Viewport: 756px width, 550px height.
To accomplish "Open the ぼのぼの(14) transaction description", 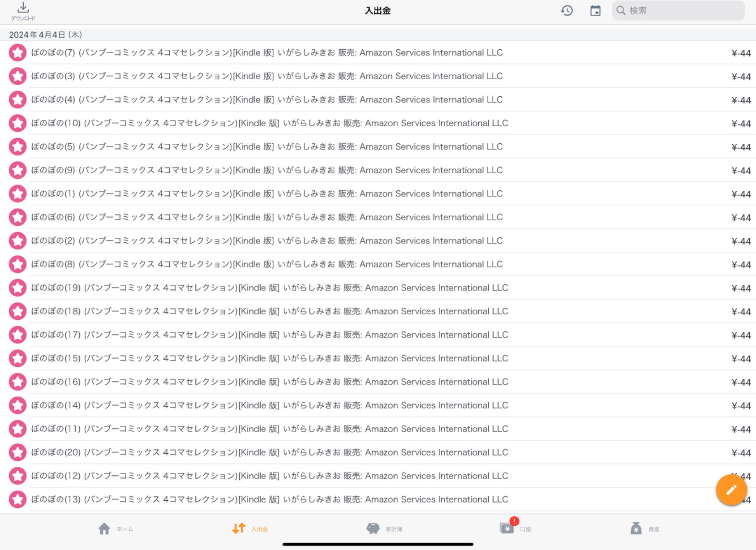I will coord(270,405).
